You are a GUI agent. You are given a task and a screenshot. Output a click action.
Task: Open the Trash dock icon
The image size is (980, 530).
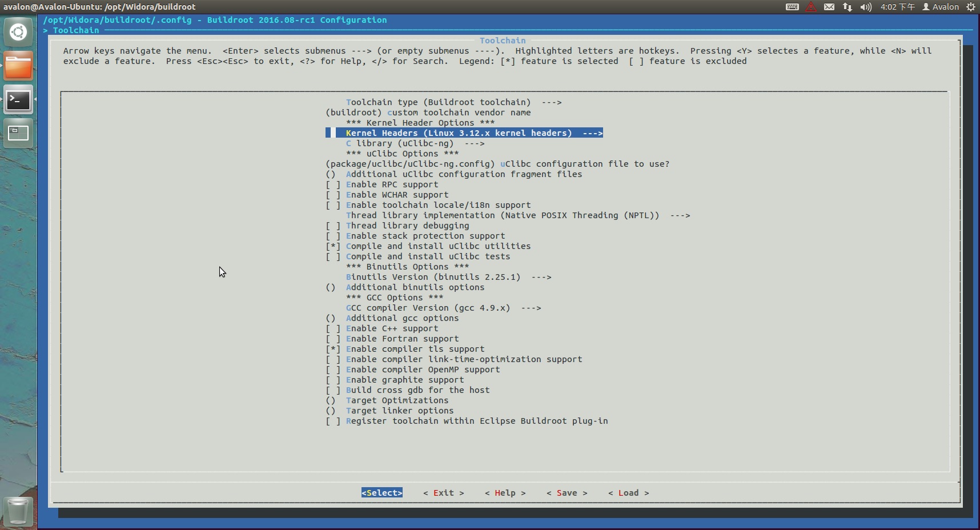(18, 511)
